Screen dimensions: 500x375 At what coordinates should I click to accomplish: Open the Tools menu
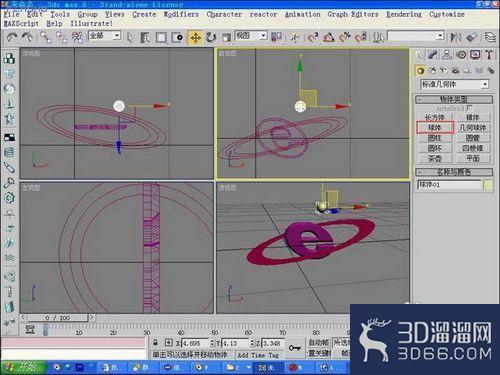point(60,14)
